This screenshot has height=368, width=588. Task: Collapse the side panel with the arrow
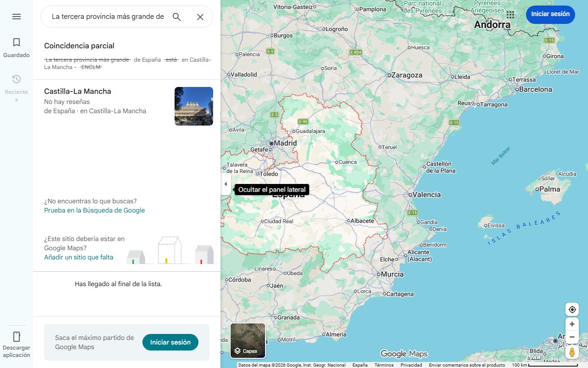226,184
